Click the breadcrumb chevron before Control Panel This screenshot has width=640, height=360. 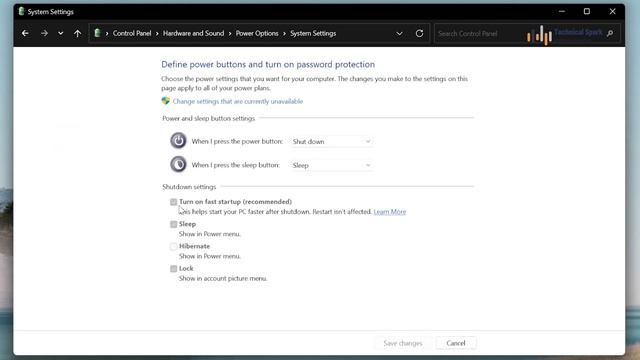click(107, 33)
